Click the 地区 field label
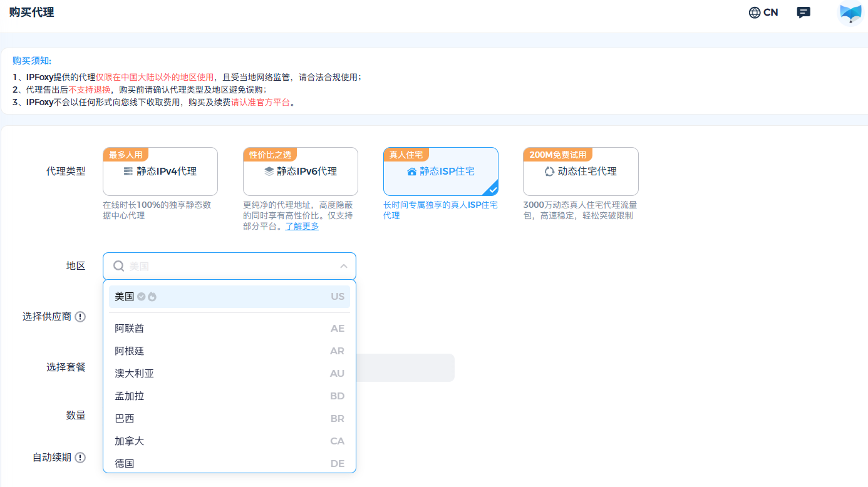 coord(76,266)
